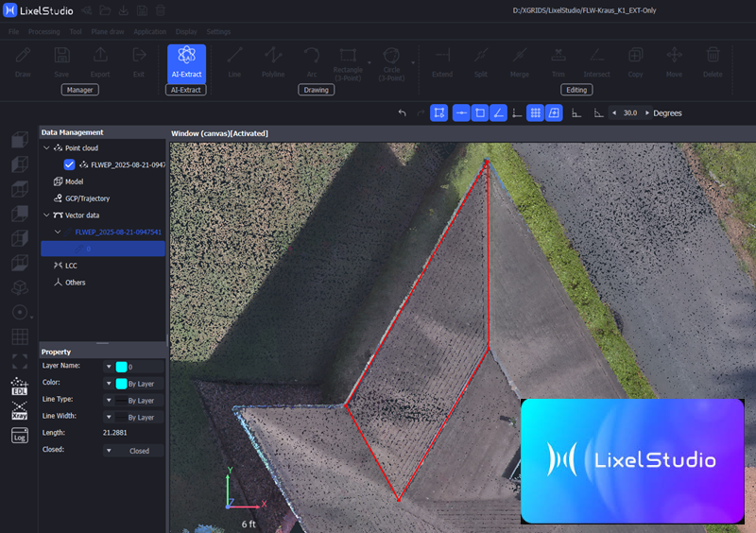Collapse the Vector data tree node
The image size is (756, 533).
46,215
